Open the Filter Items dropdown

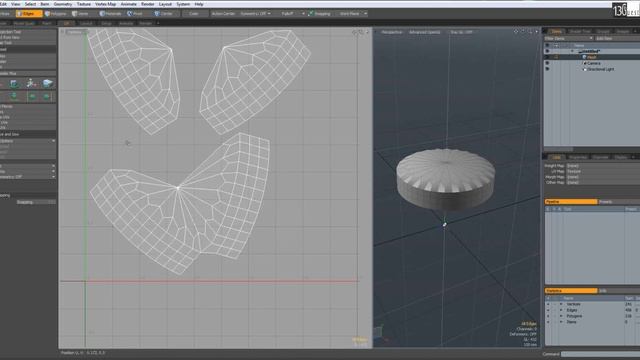pyautogui.click(x=568, y=38)
